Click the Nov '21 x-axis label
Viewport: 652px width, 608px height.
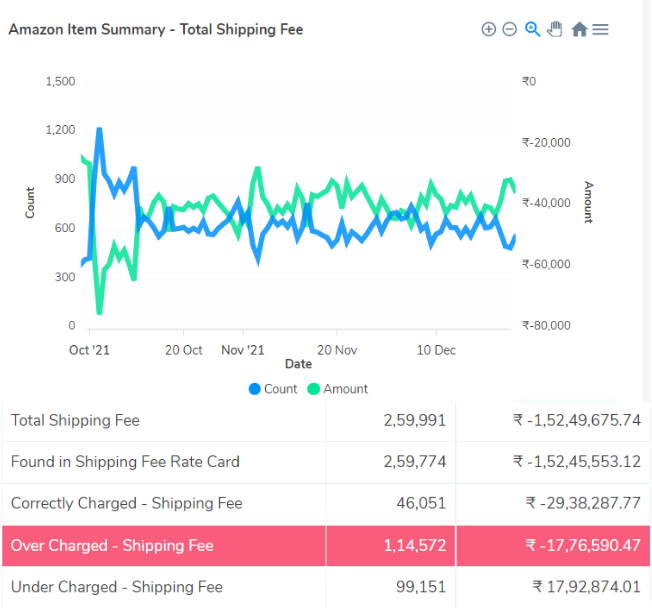[x=243, y=350]
